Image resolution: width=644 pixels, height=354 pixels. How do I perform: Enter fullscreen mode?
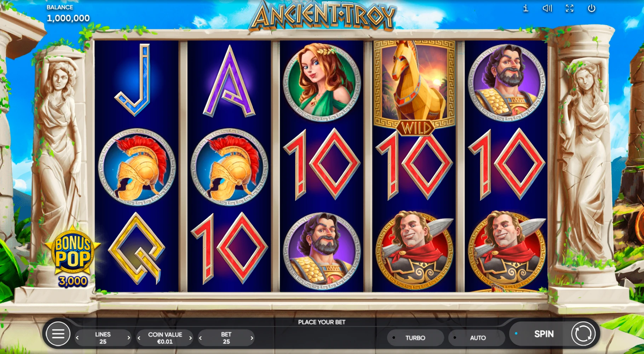tap(569, 8)
